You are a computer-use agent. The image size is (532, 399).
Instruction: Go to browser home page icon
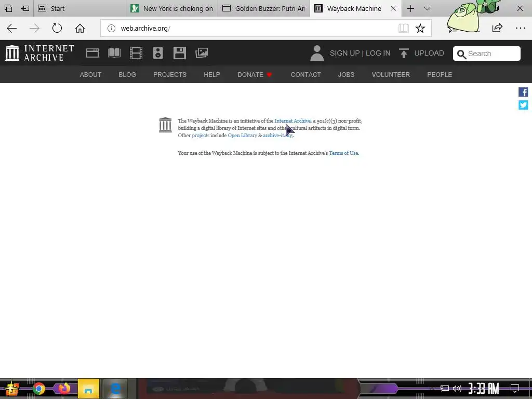(x=80, y=28)
